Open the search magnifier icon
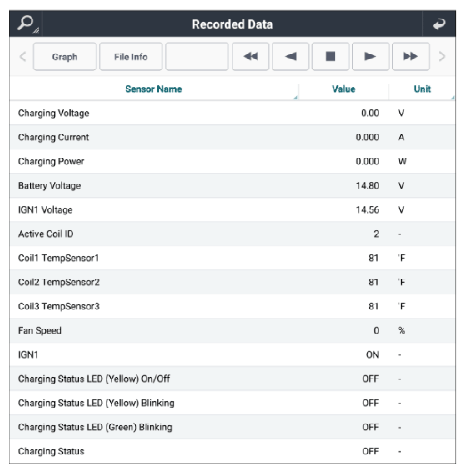This screenshot has width=466, height=473. (x=26, y=24)
